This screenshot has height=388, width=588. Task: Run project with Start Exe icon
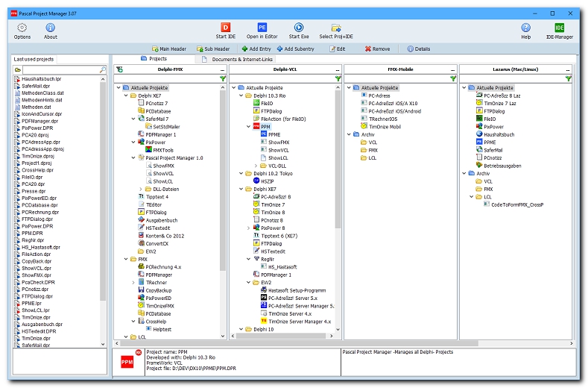coord(299,27)
